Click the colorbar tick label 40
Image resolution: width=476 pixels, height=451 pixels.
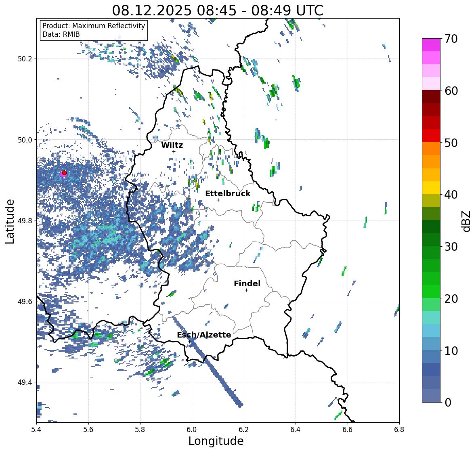click(x=451, y=195)
